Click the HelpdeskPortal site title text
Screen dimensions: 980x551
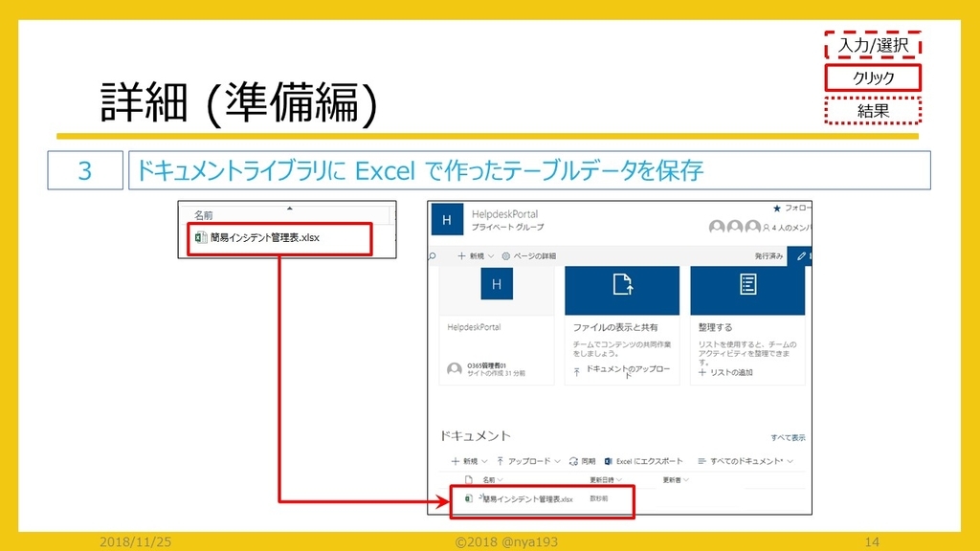(x=504, y=213)
